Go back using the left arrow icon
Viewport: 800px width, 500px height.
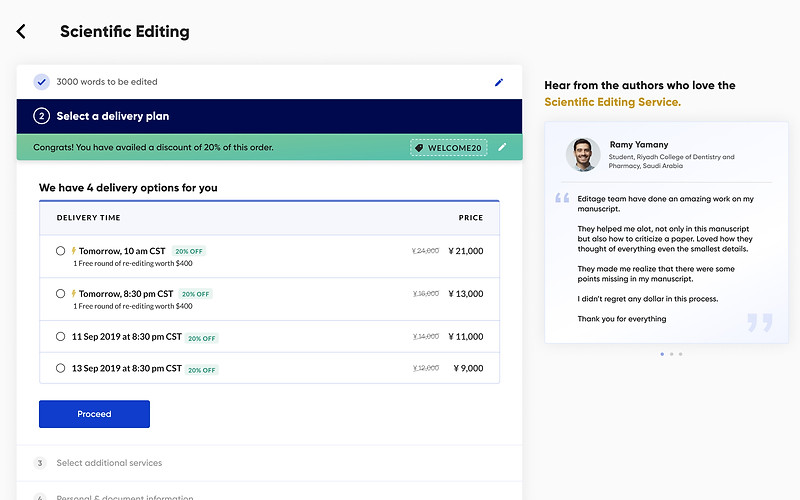click(x=21, y=32)
